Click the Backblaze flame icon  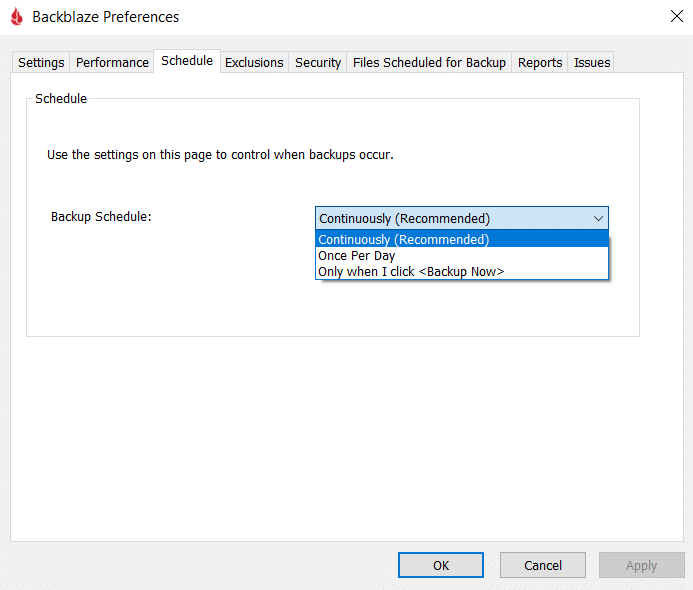17,16
